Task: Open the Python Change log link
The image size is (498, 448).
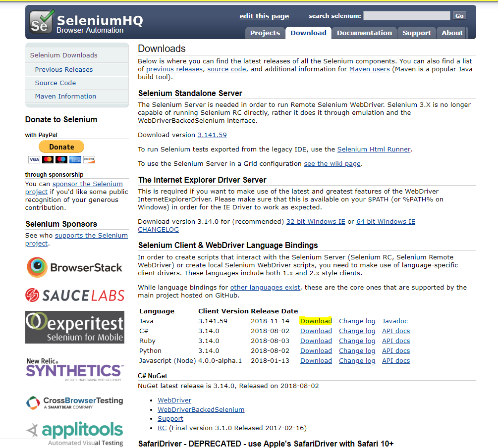Action: [357, 350]
